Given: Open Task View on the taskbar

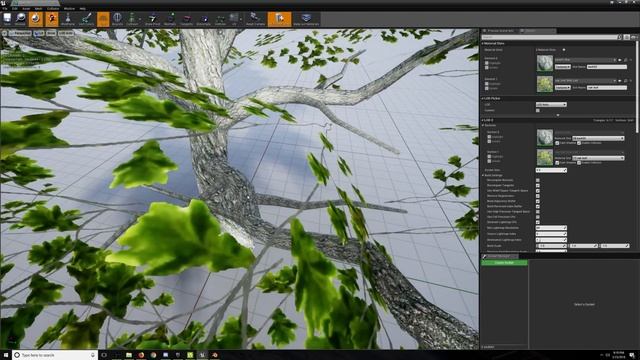Looking at the screenshot, I should (104, 355).
